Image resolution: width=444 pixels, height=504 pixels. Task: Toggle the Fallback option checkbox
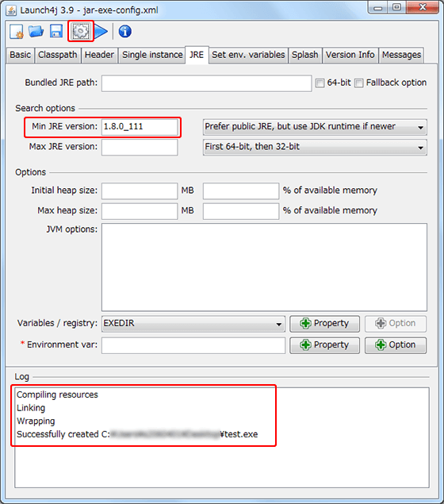click(359, 83)
